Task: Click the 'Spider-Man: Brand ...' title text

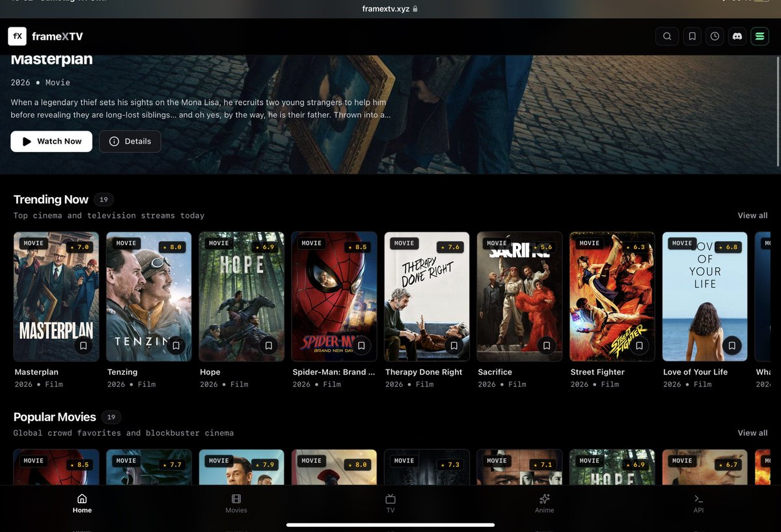Action: (334, 372)
